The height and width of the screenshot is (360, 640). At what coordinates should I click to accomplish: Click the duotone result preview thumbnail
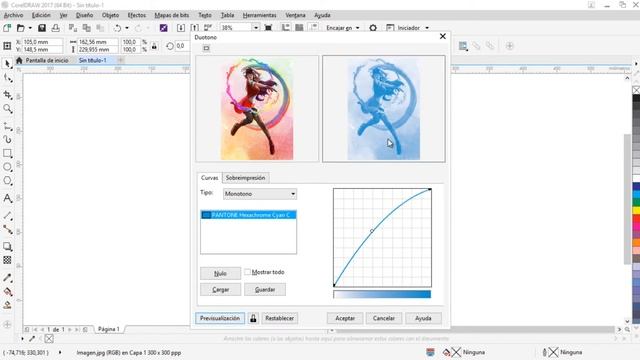pyautogui.click(x=384, y=109)
